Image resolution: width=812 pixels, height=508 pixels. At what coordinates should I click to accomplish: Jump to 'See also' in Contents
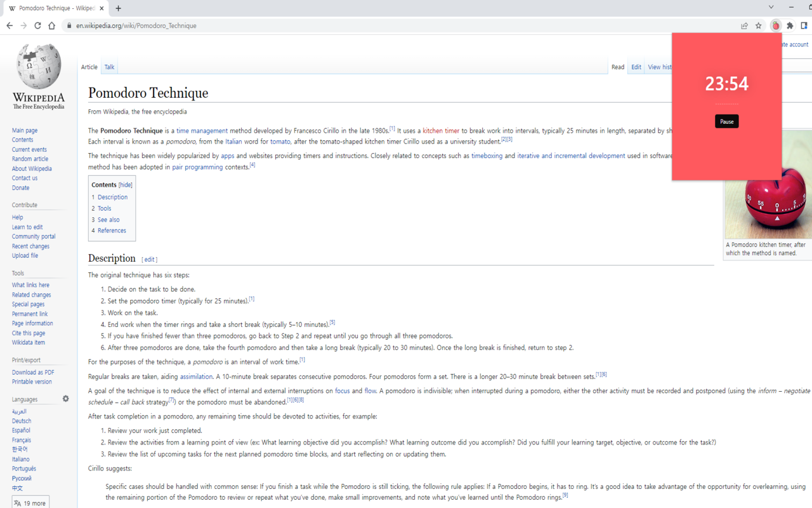click(x=108, y=220)
